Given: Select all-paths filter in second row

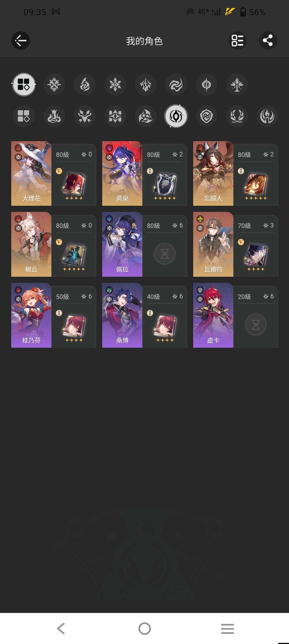Looking at the screenshot, I should point(24,116).
